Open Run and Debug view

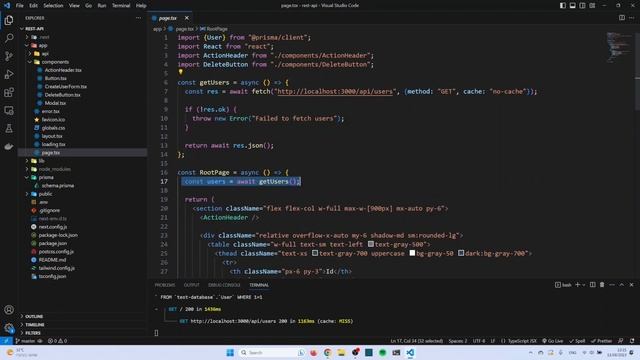[9, 74]
